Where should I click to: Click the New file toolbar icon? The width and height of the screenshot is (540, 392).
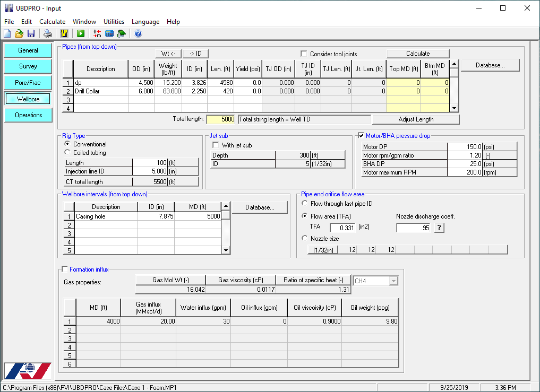7,33
